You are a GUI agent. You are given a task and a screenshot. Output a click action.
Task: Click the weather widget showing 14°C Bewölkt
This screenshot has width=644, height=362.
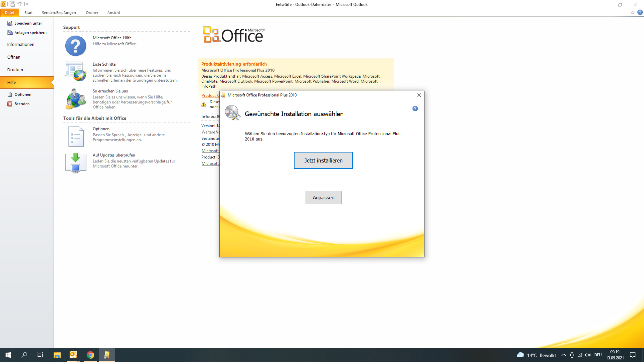tap(536, 355)
